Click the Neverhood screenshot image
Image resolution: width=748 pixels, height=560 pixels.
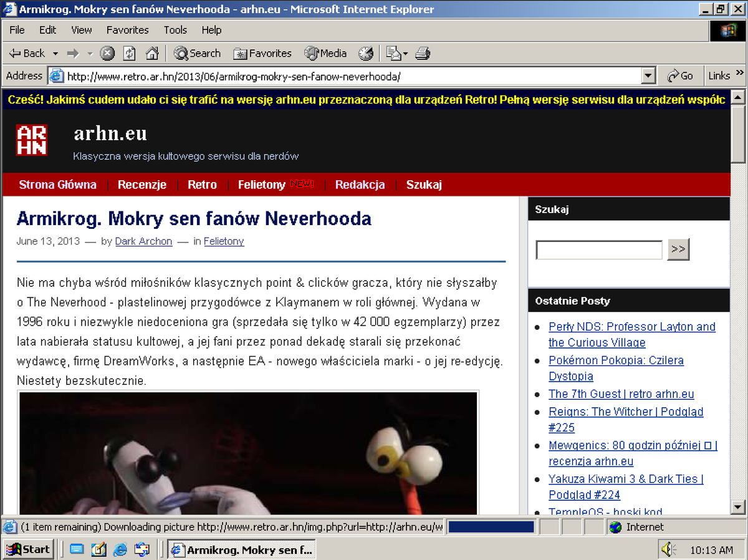click(249, 453)
